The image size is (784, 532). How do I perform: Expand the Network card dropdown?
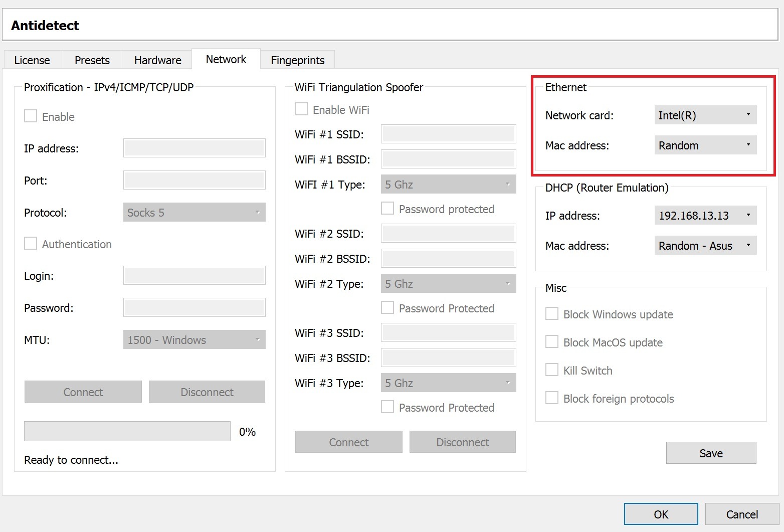pyautogui.click(x=706, y=115)
